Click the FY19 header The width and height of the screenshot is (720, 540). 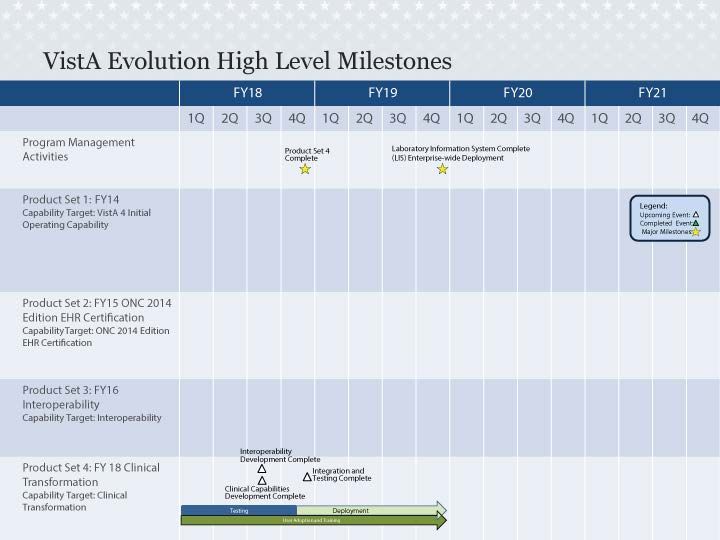pyautogui.click(x=382, y=93)
